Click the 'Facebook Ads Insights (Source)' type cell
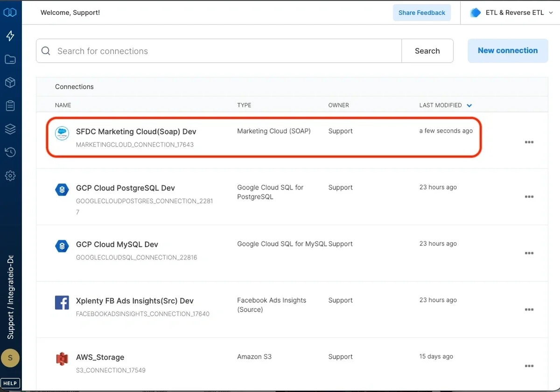 click(x=272, y=305)
